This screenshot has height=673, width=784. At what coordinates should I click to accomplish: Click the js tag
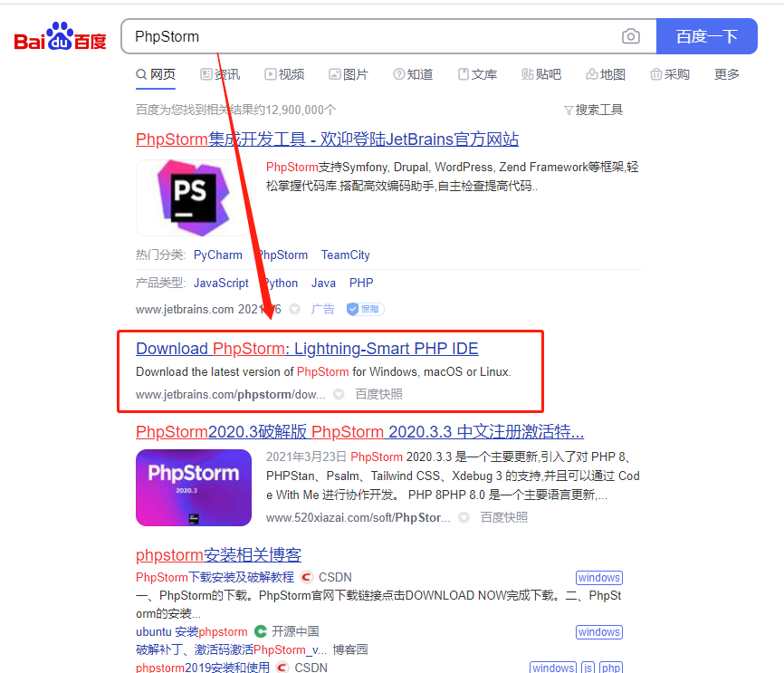[x=588, y=668]
